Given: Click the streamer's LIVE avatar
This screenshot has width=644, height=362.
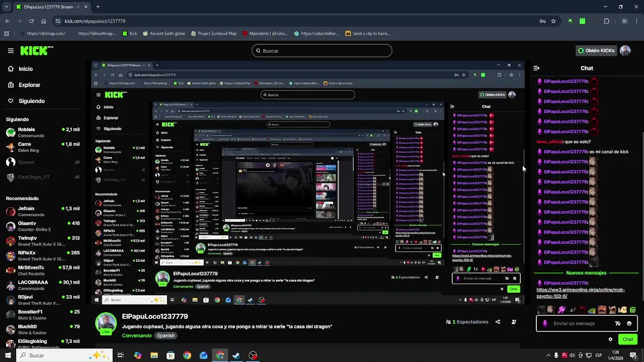Looking at the screenshot, I should pyautogui.click(x=106, y=323).
